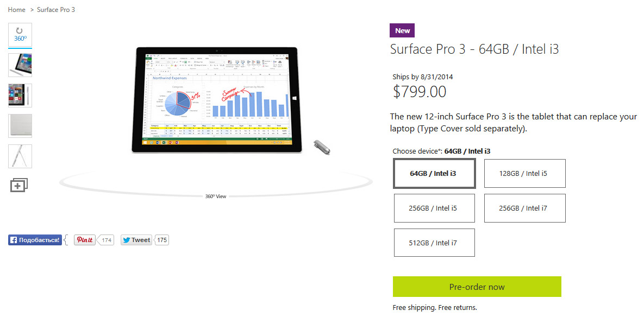This screenshot has width=644, height=317.
Task: Click the Facebook Like button
Action: click(x=35, y=240)
